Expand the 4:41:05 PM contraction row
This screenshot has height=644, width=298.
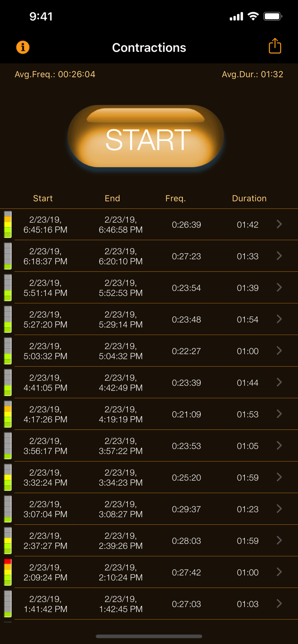click(x=279, y=382)
